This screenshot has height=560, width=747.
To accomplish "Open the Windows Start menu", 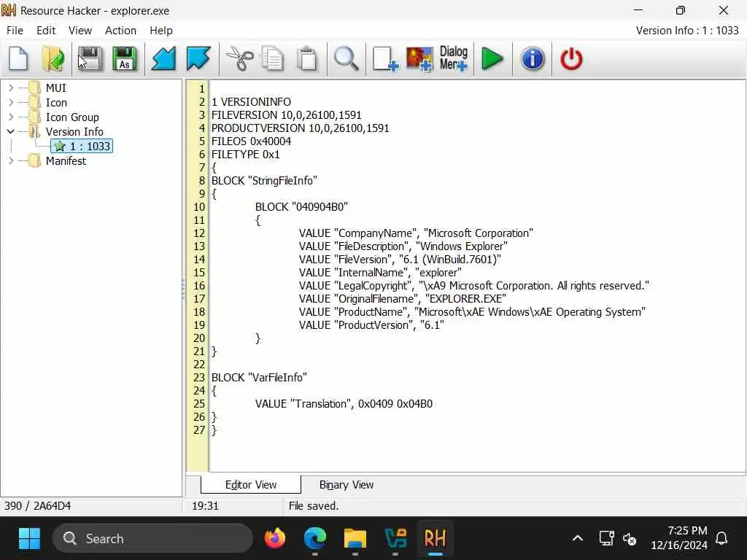I will 29,539.
